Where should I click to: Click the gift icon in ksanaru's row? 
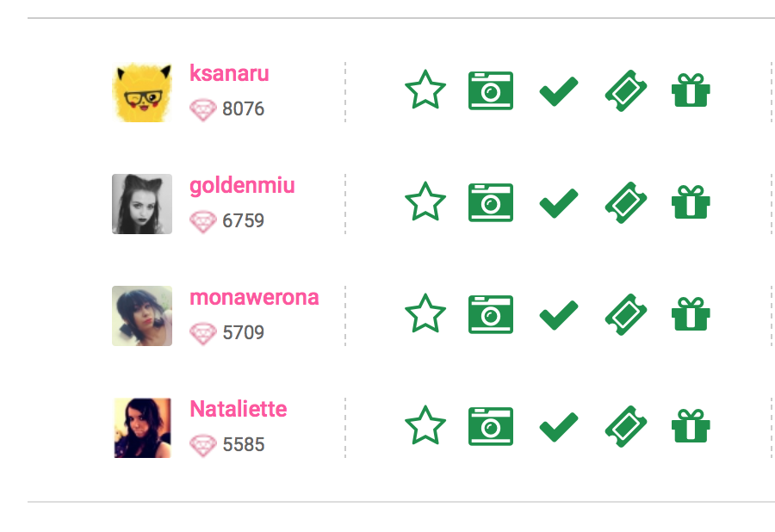(690, 90)
